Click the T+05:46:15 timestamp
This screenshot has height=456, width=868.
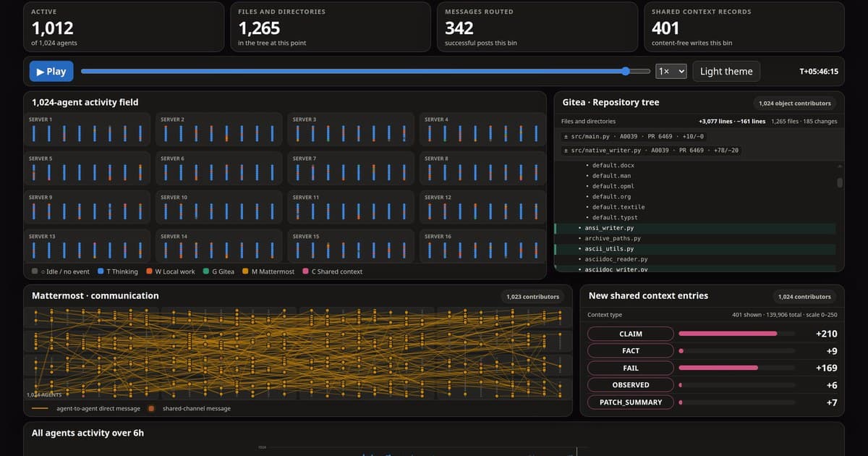coord(819,71)
